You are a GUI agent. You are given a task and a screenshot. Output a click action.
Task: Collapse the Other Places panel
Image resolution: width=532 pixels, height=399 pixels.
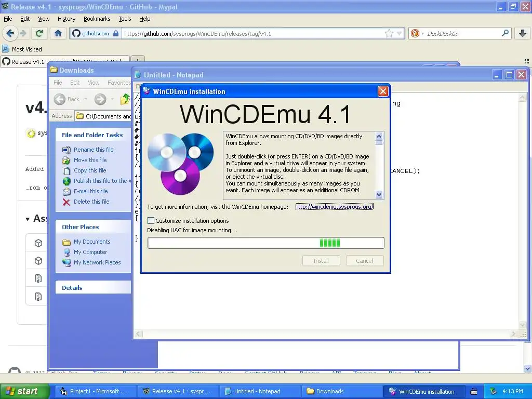click(x=81, y=227)
